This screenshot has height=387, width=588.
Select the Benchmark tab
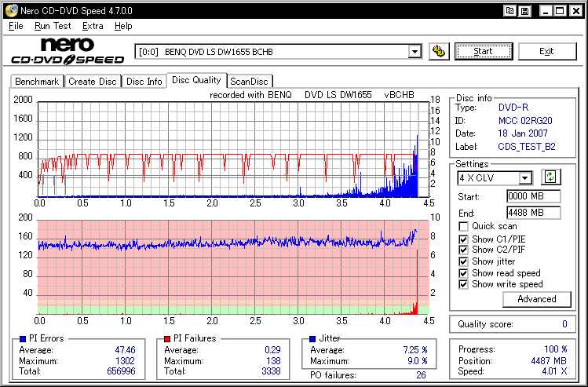37,81
